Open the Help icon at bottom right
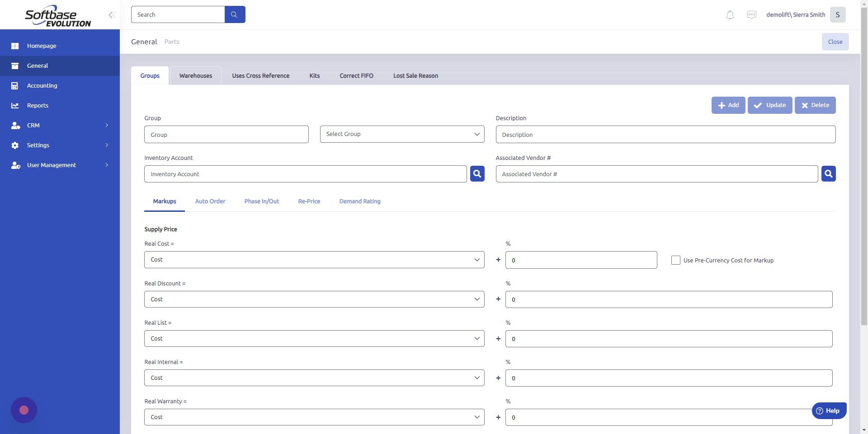Image resolution: width=868 pixels, height=434 pixels. (819, 411)
